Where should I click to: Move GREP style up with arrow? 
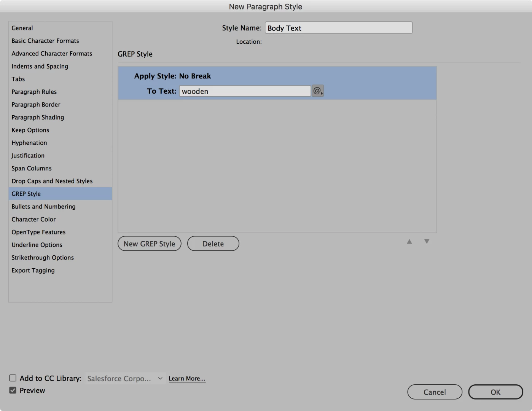(409, 241)
